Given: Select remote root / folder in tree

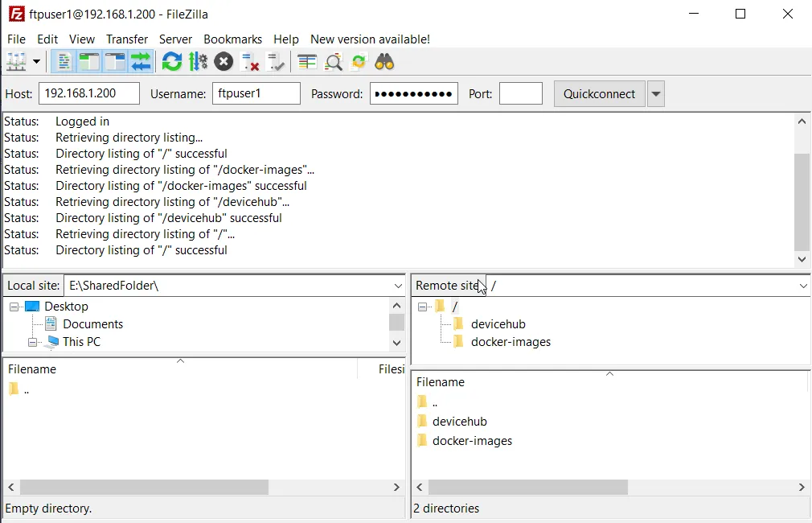Looking at the screenshot, I should (x=455, y=307).
